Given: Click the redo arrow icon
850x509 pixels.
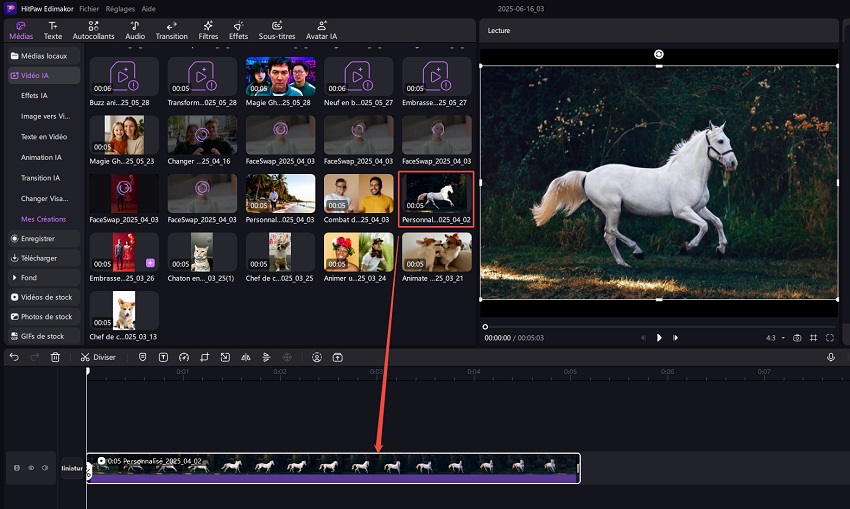Looking at the screenshot, I should coord(35,357).
